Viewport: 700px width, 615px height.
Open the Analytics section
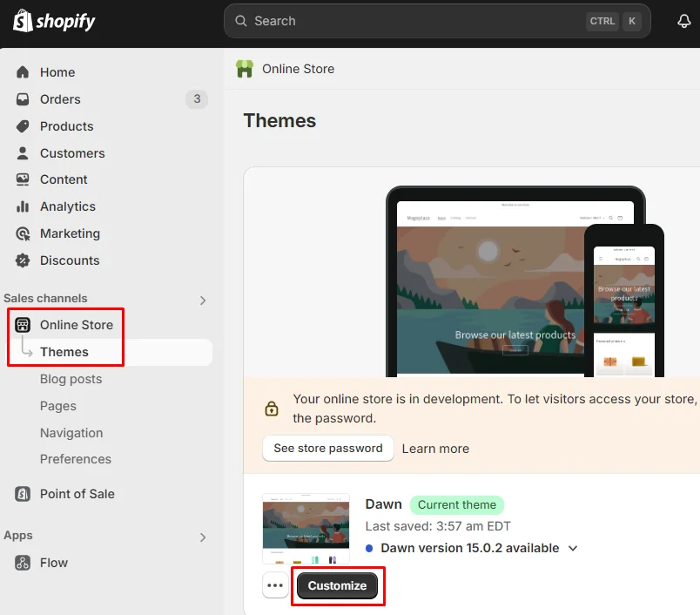[x=21, y=206]
